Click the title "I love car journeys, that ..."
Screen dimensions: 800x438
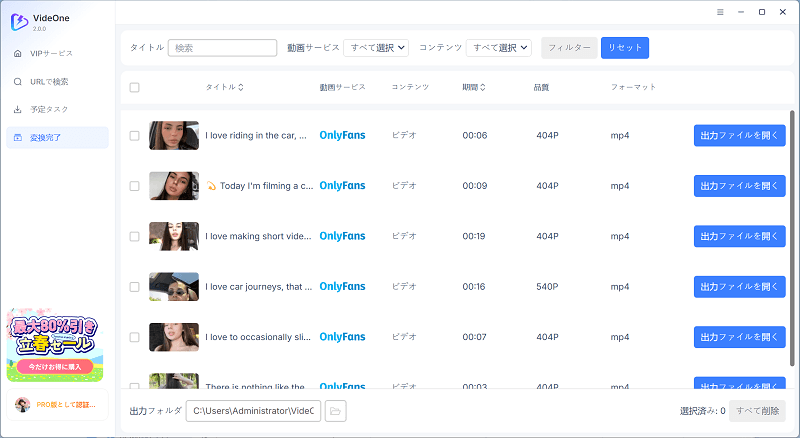coord(259,287)
